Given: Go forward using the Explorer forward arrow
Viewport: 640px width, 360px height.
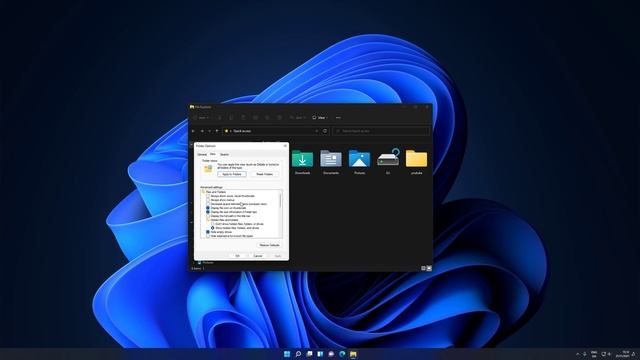Looking at the screenshot, I should (x=202, y=131).
